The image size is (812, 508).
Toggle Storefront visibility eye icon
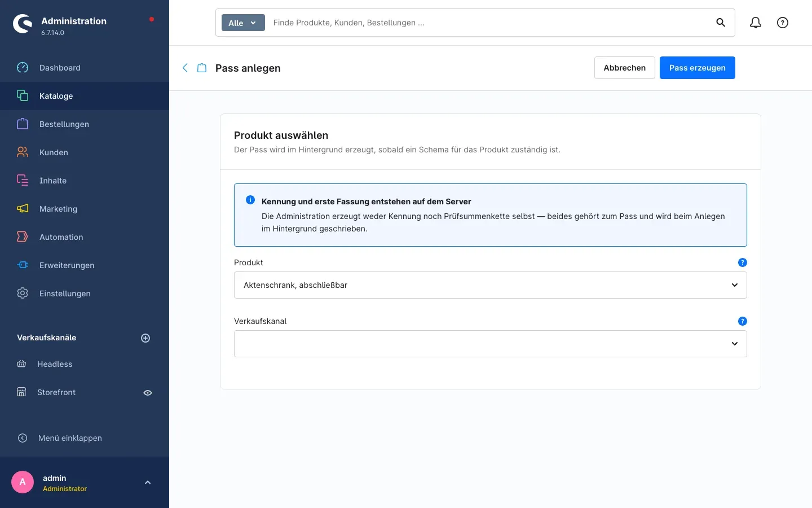pyautogui.click(x=148, y=393)
